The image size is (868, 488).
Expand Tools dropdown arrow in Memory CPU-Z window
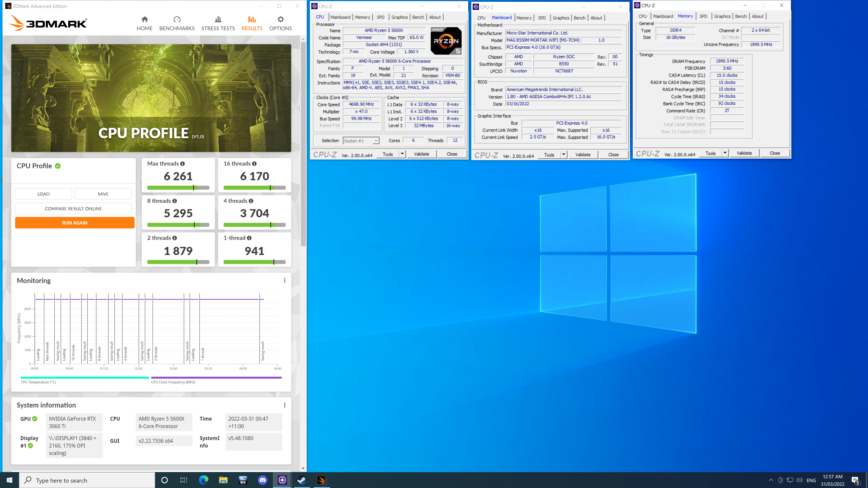(725, 153)
